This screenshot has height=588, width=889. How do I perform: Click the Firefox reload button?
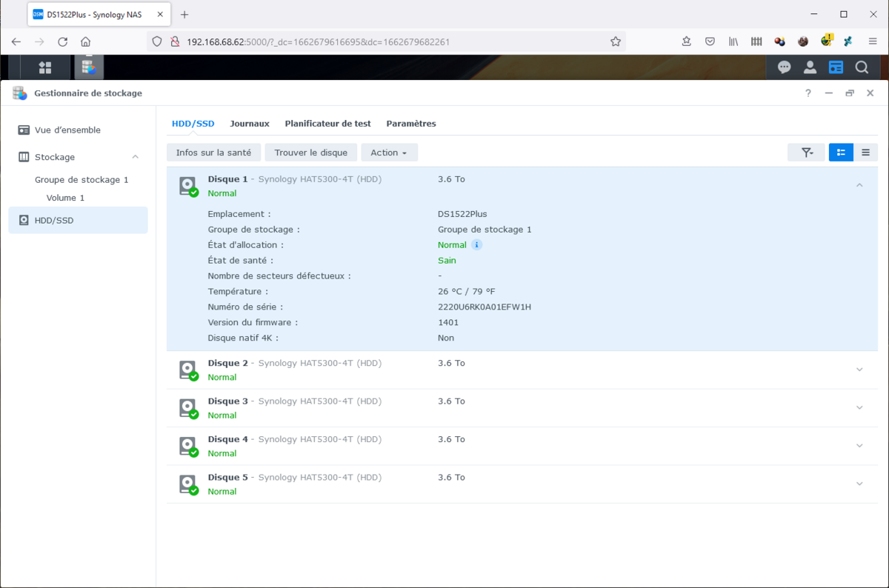coord(62,41)
